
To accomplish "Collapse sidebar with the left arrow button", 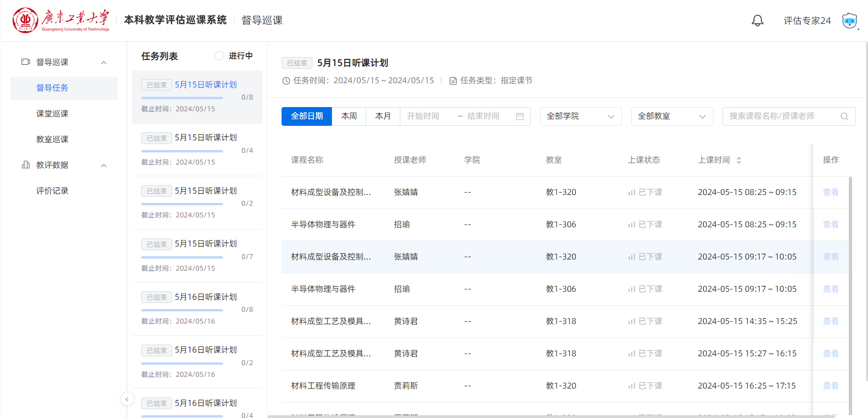I will tap(127, 399).
